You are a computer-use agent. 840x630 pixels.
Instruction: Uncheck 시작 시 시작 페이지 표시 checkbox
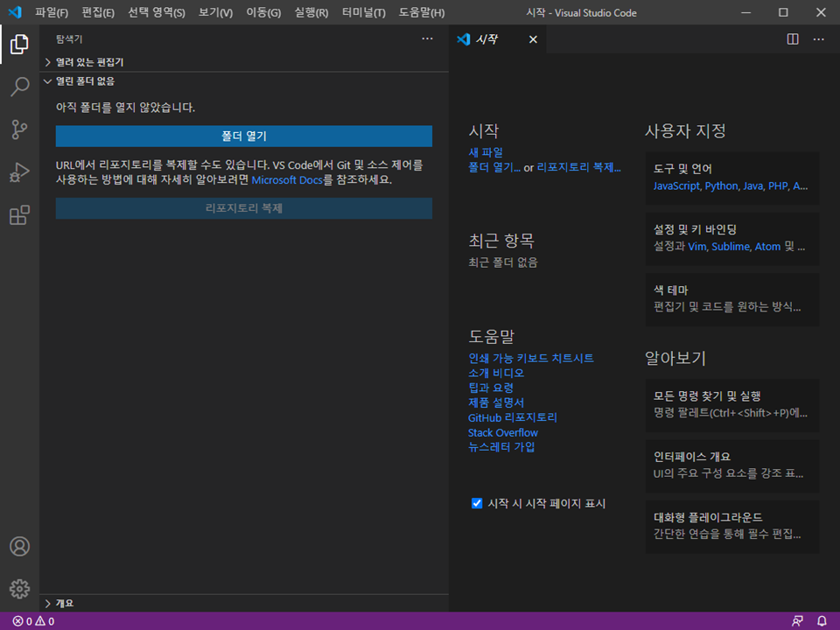[476, 503]
